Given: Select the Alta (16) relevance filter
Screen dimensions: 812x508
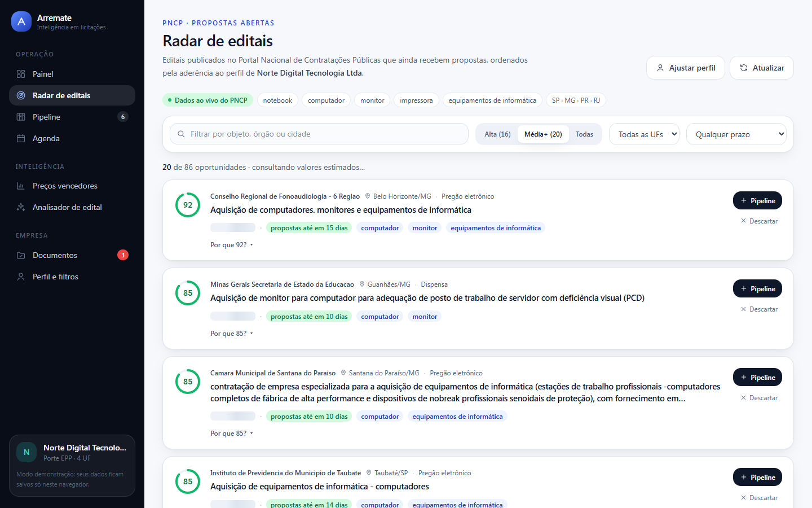Looking at the screenshot, I should coord(497,134).
